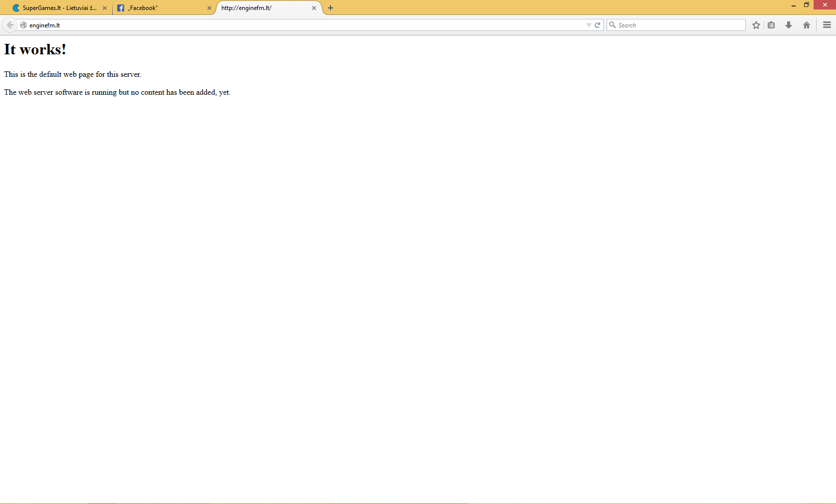The image size is (836, 504).
Task: Click the address bar showing enginefm.lt
Action: tap(305, 25)
